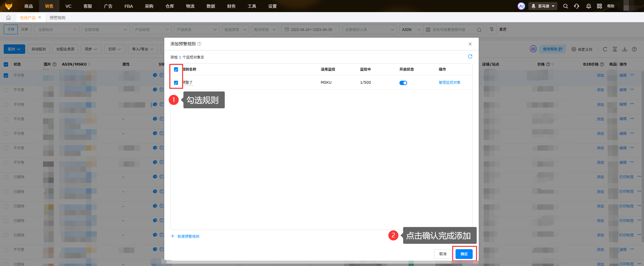
Task: Uncheck the checked 不可售 product row
Action: (6, 76)
